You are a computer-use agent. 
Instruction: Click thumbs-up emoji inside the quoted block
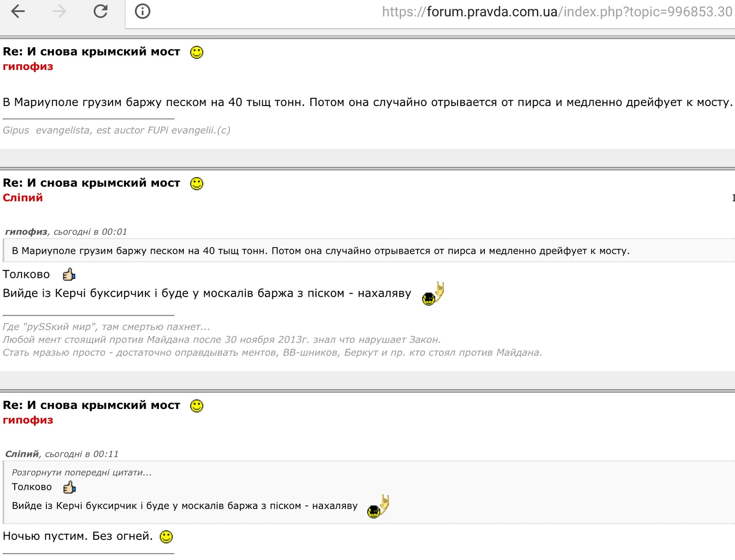(x=69, y=487)
